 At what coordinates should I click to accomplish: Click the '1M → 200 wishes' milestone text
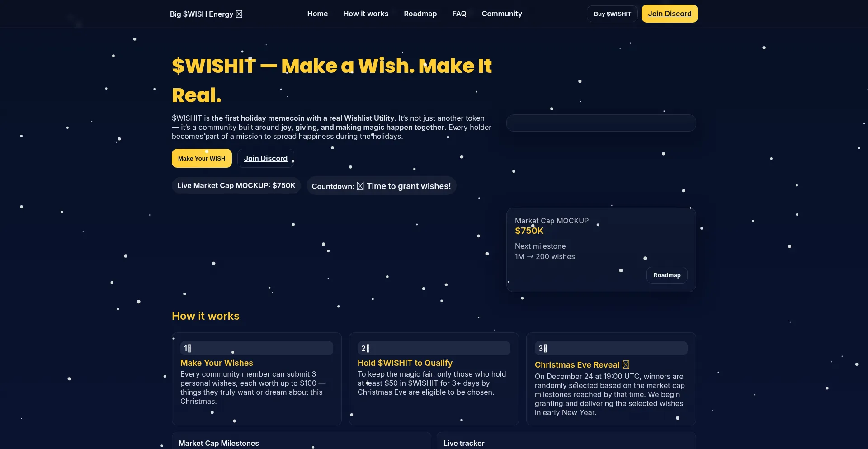click(545, 256)
